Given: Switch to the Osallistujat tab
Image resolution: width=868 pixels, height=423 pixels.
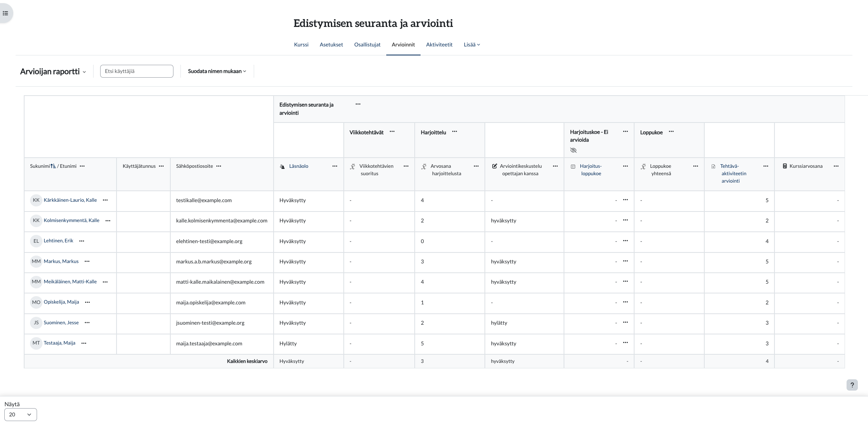Looking at the screenshot, I should point(367,45).
